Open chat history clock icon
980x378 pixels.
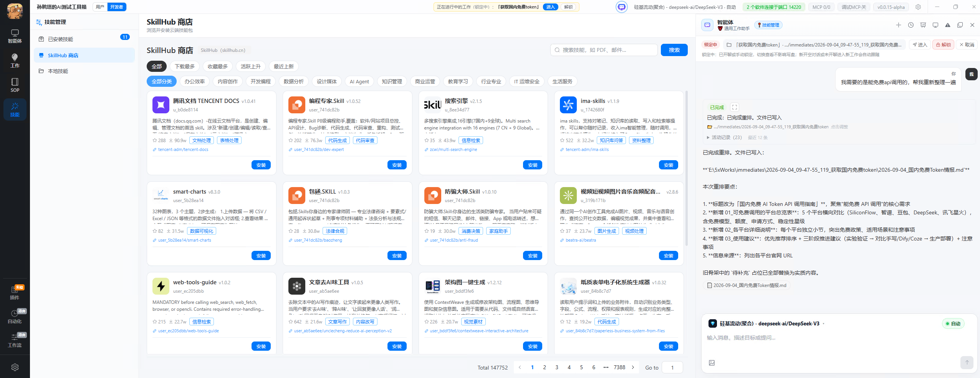pos(911,25)
